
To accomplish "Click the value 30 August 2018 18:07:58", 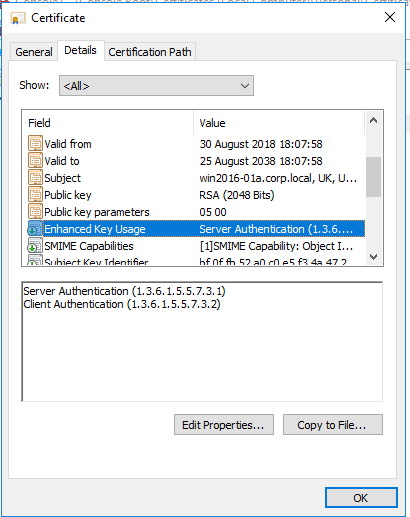I will (261, 144).
